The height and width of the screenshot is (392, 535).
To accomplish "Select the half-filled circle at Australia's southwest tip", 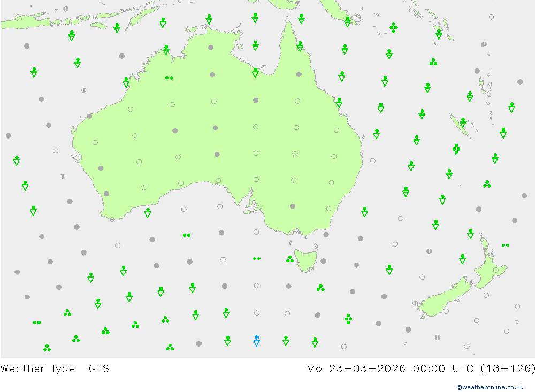I will (x=112, y=219).
